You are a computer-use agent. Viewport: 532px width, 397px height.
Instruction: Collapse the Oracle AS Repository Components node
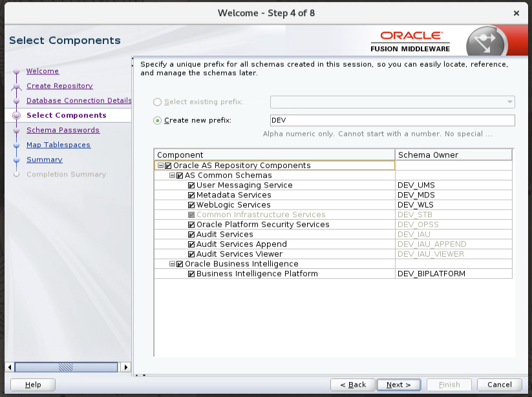click(161, 166)
